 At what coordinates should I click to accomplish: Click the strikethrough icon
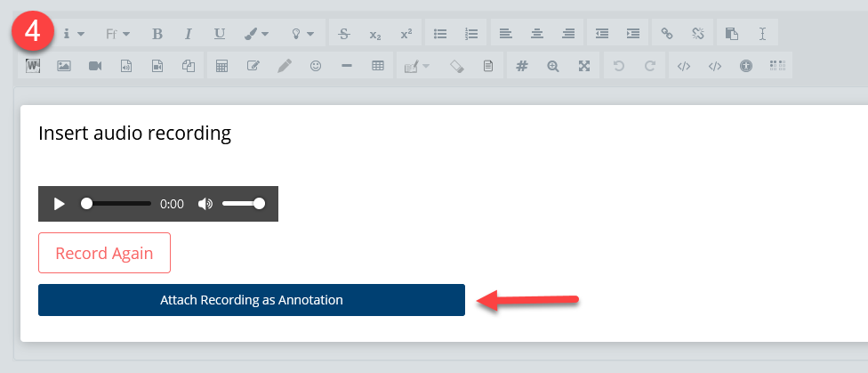point(344,34)
